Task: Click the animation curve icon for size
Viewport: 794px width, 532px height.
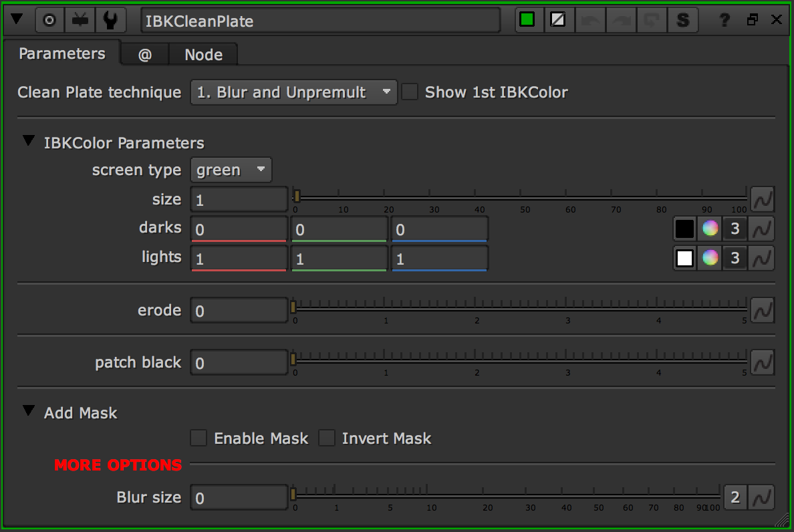Action: (762, 198)
